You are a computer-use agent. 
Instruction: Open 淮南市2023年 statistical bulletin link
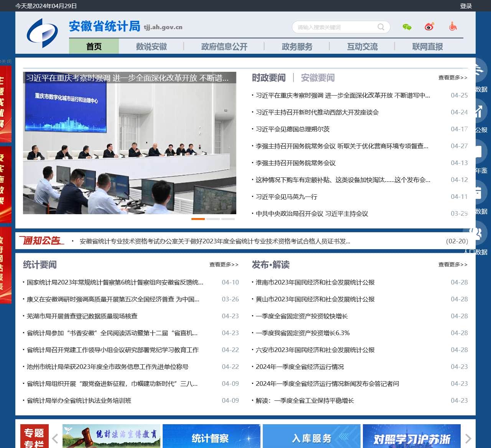315,282
